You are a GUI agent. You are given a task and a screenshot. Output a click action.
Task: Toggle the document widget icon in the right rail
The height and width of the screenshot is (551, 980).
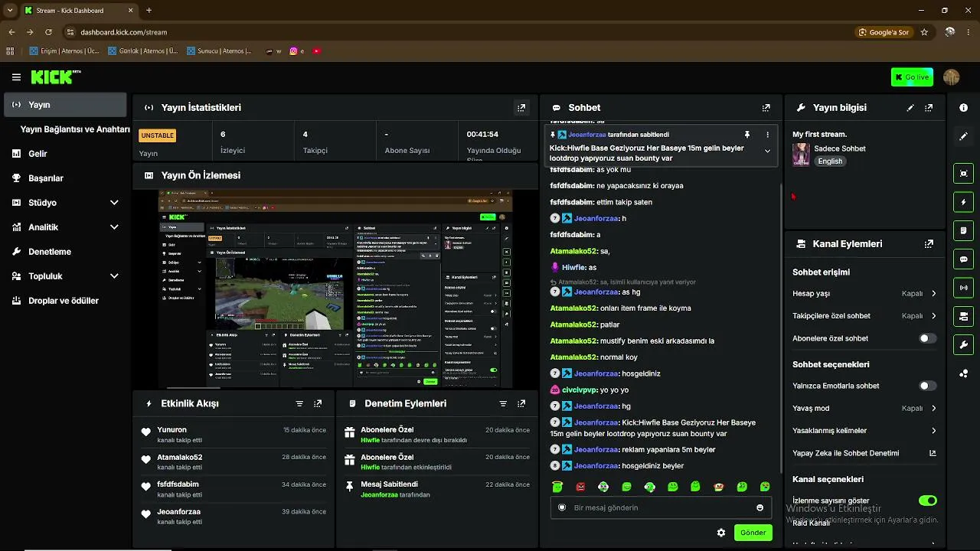pyautogui.click(x=963, y=230)
